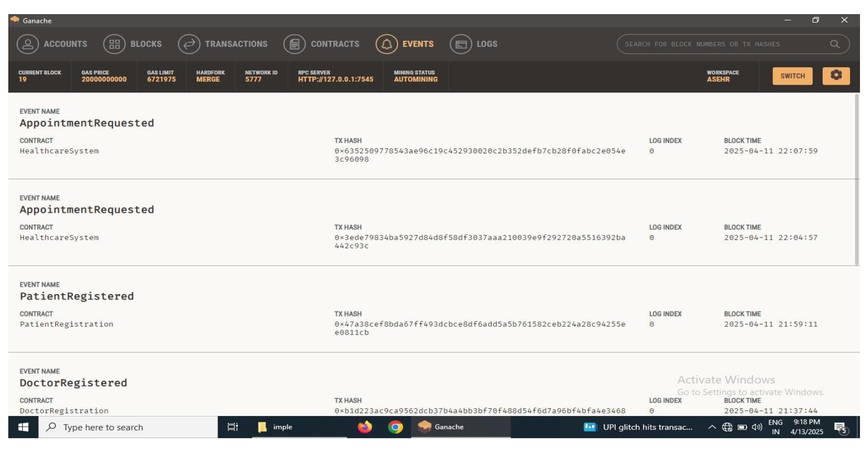Open settings via the gear icon

click(836, 76)
